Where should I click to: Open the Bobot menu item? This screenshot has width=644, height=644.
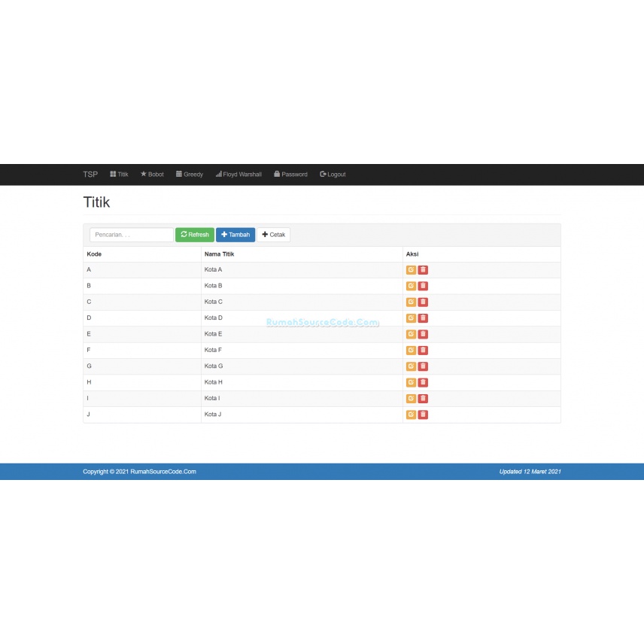click(x=152, y=174)
